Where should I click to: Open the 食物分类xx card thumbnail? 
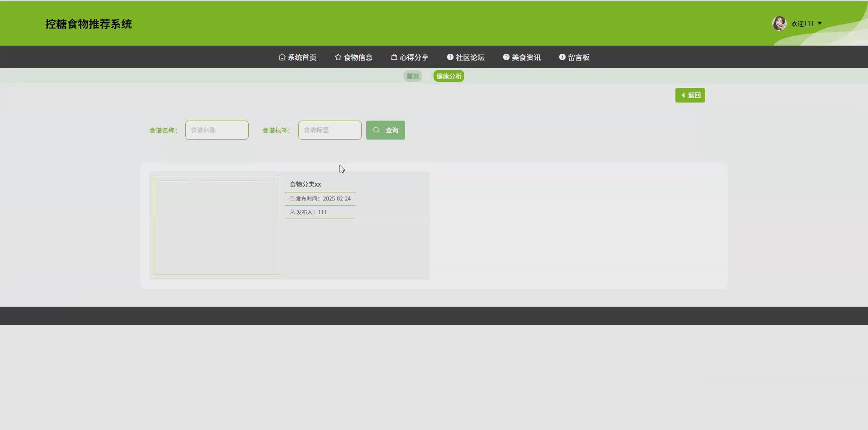pos(217,225)
